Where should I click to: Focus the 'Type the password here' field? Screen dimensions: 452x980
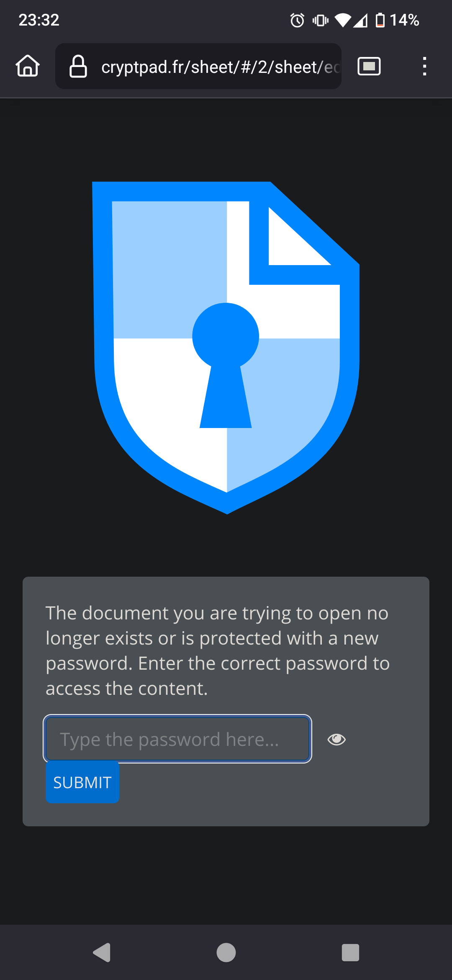tap(177, 739)
